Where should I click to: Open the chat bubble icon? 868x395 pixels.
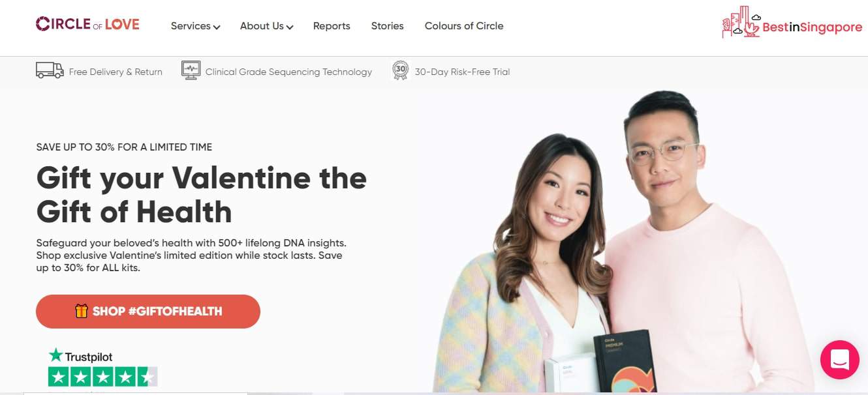(840, 360)
